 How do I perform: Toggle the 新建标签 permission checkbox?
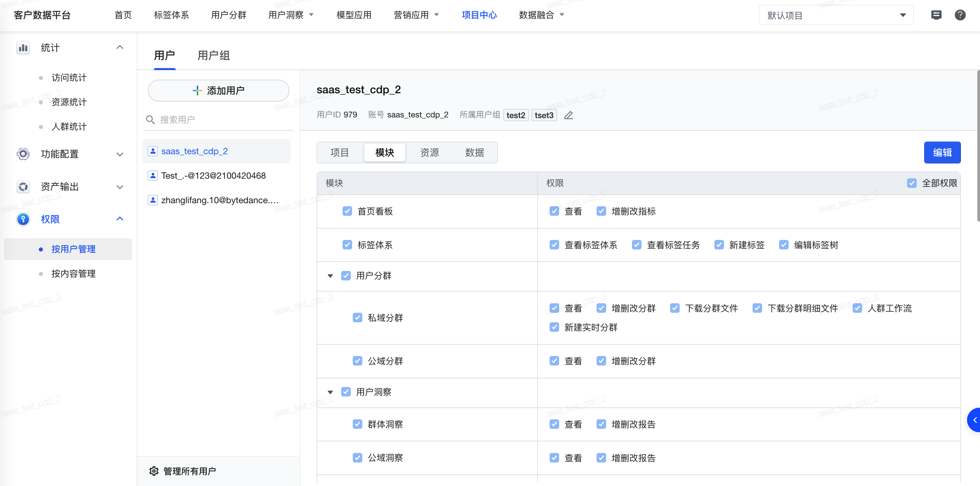pos(718,244)
